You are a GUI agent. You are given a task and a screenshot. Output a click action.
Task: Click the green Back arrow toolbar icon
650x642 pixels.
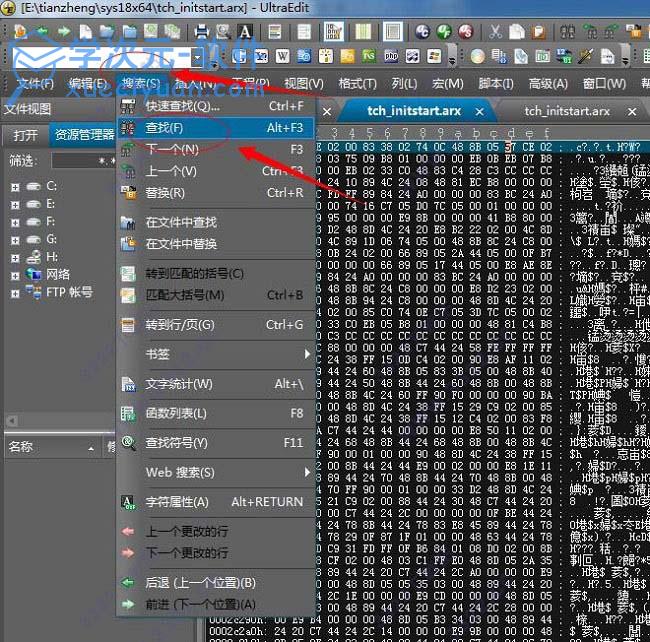tap(42, 31)
